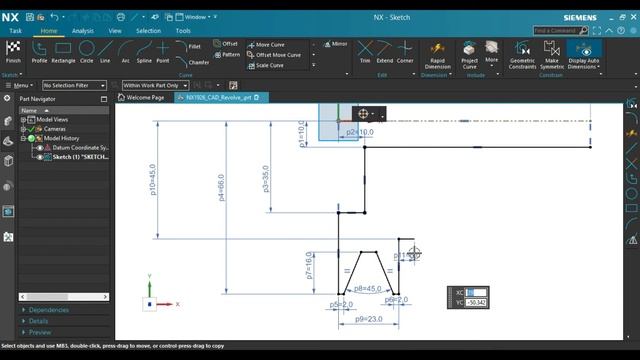Select the p9=23.0 dimension
Viewport: 640px width, 360px height.
369,319
